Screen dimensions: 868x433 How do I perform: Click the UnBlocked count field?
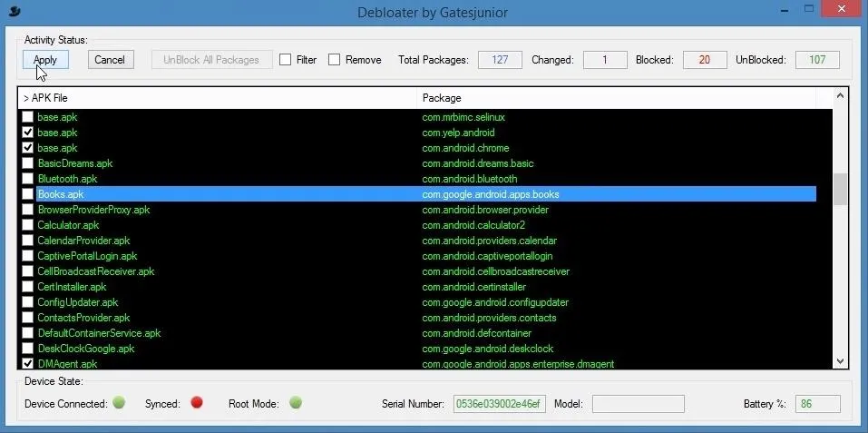pyautogui.click(x=817, y=60)
